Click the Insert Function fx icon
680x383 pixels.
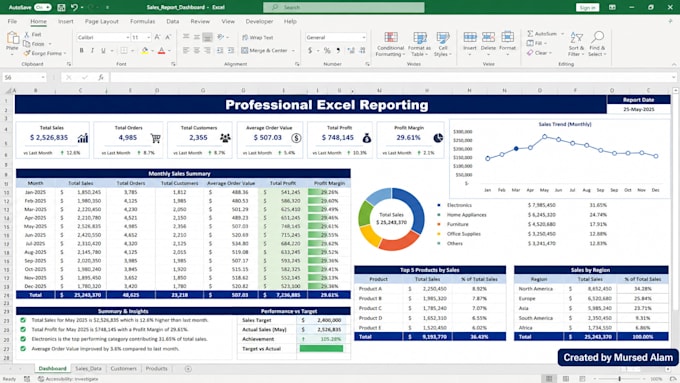tap(101, 77)
